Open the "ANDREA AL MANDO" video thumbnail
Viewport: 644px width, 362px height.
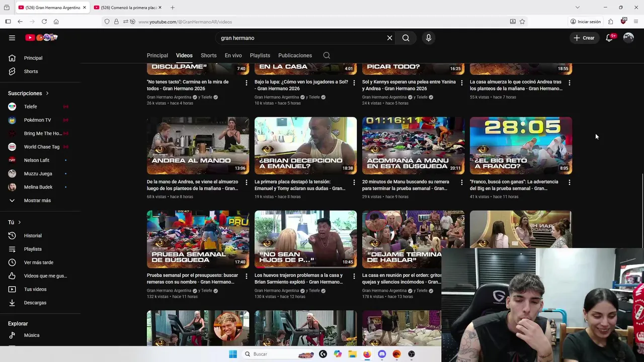click(x=198, y=146)
